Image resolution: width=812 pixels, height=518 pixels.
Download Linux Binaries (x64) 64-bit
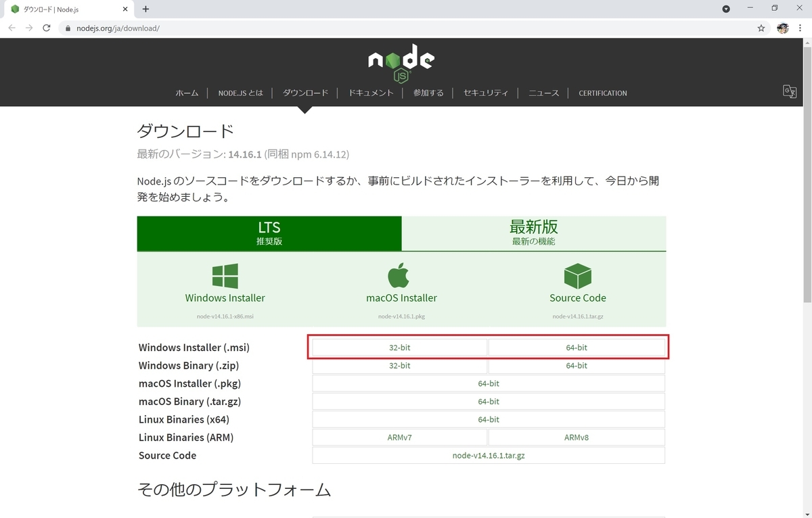(x=489, y=419)
